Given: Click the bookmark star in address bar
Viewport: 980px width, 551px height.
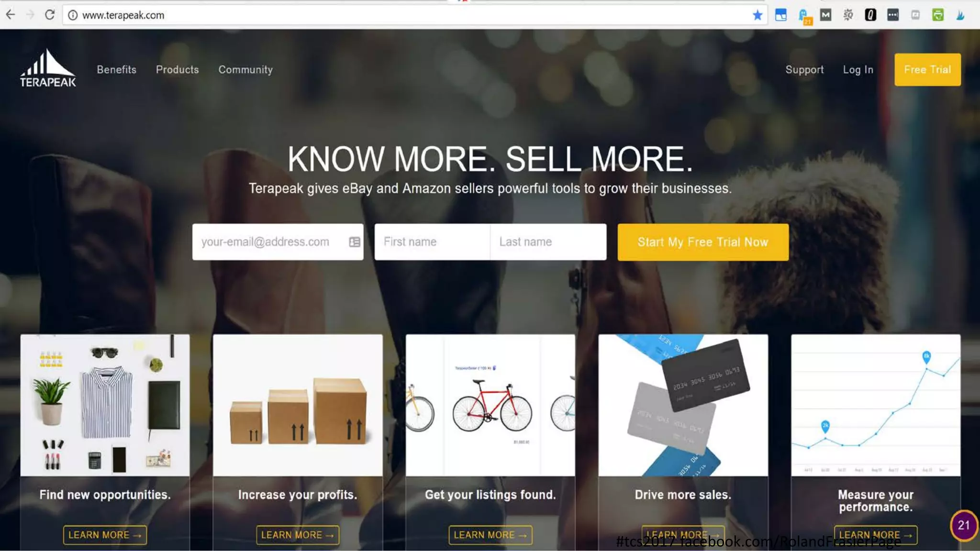Looking at the screenshot, I should [x=757, y=15].
